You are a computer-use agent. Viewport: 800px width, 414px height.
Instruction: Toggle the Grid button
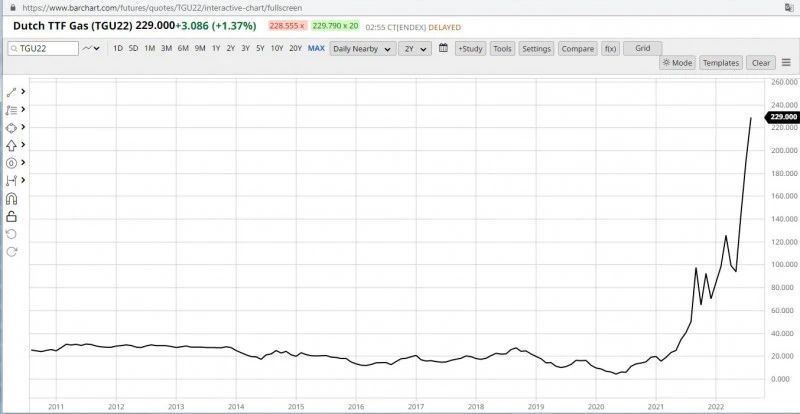point(643,48)
